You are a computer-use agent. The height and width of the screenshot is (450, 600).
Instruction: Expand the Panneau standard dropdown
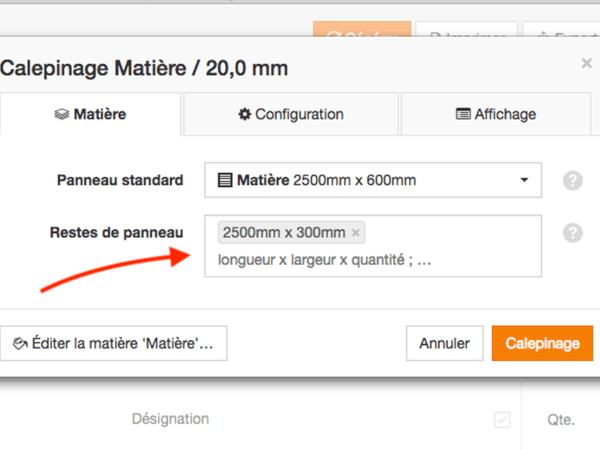[x=373, y=181]
